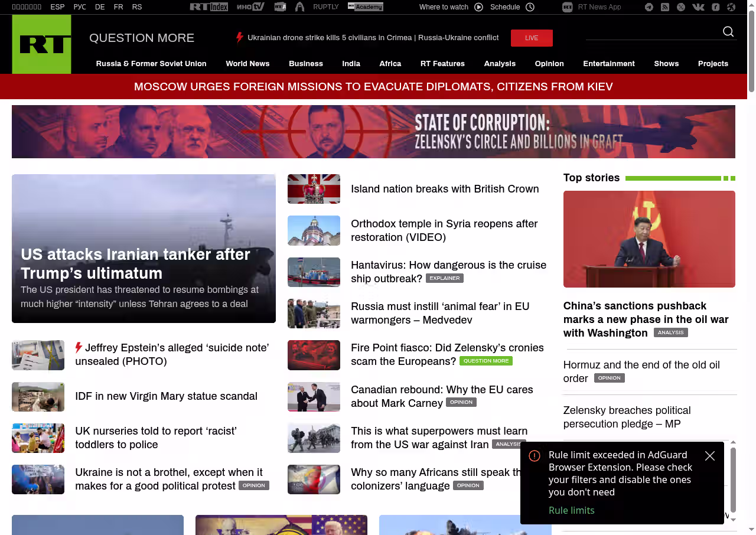Open the Rule limits link

pos(572,510)
